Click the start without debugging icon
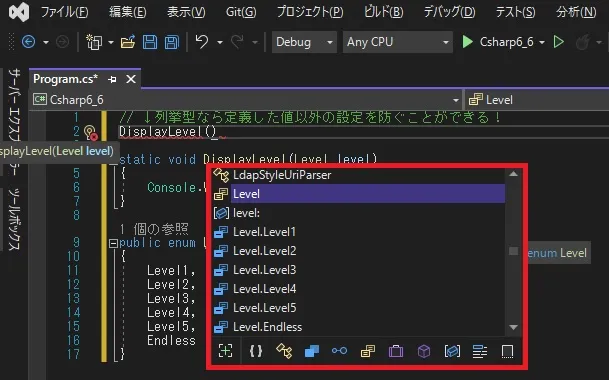Image resolution: width=609 pixels, height=380 pixels. click(559, 42)
